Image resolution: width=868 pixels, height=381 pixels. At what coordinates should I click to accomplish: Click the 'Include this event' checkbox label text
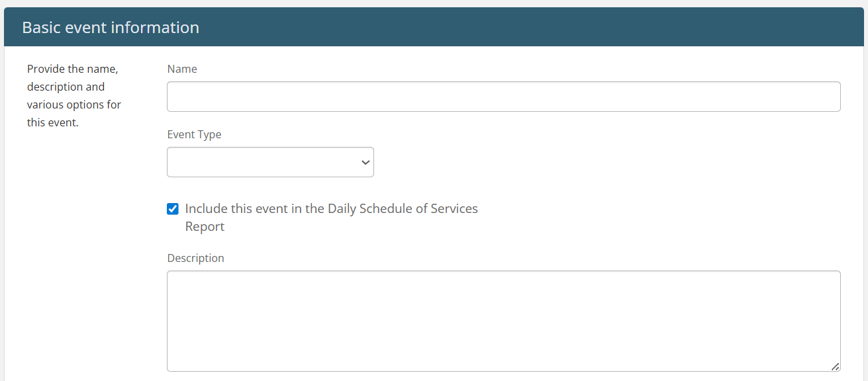point(331,218)
